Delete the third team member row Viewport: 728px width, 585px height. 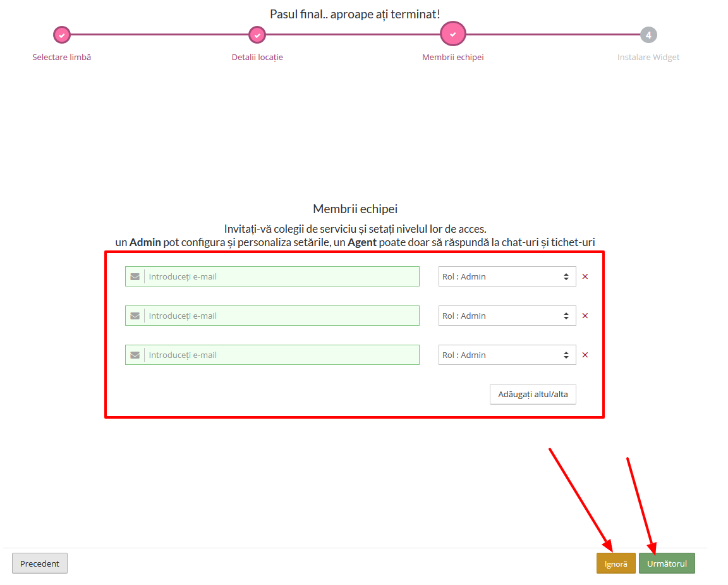click(x=585, y=355)
